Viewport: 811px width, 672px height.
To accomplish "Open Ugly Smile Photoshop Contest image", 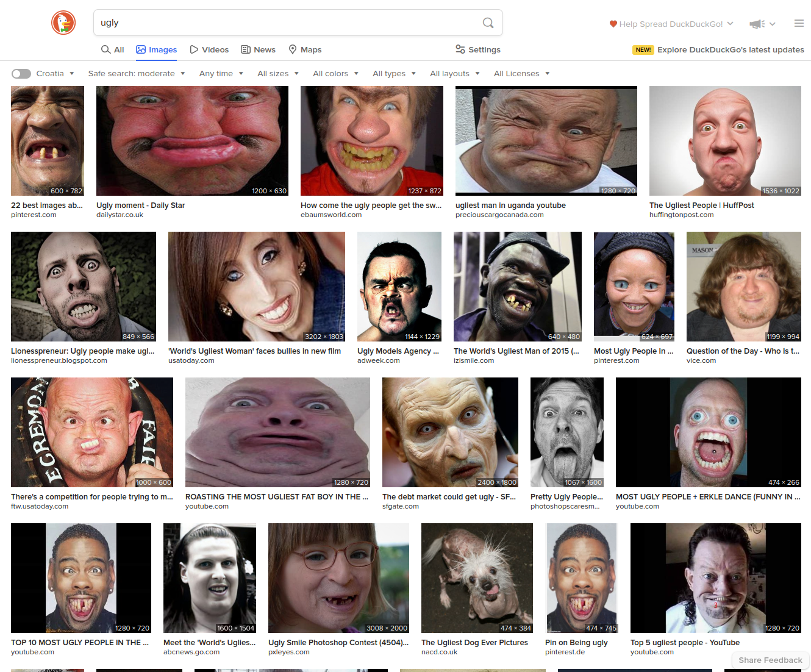I will coord(338,578).
